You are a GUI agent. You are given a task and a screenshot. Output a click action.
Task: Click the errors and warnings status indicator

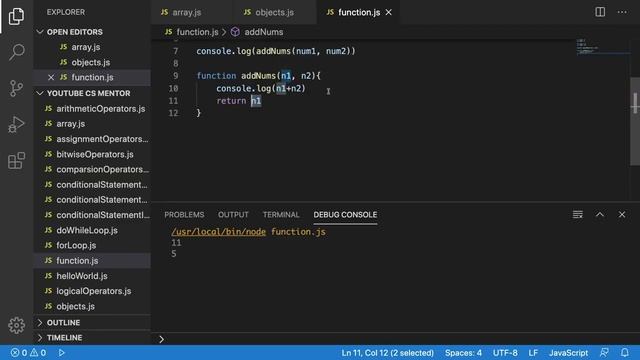(28, 353)
